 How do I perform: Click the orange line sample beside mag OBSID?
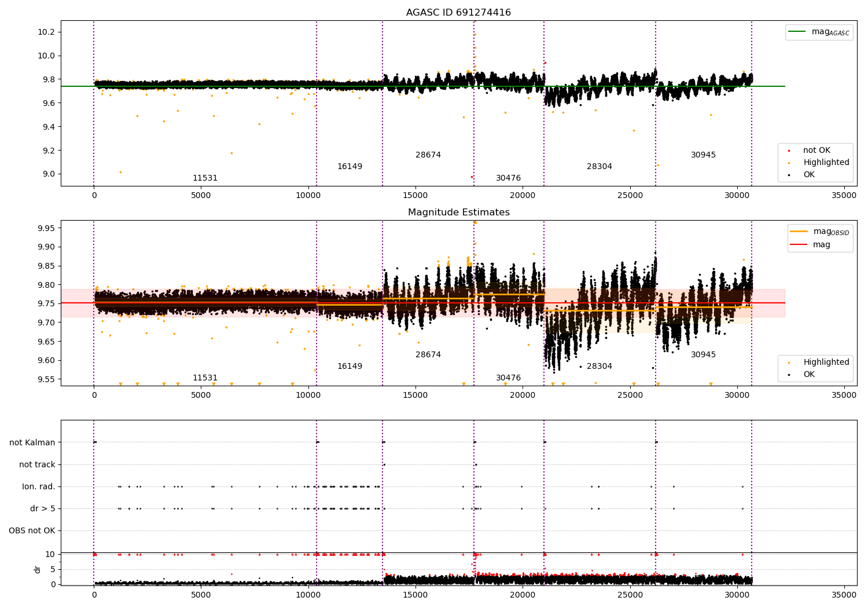799,232
